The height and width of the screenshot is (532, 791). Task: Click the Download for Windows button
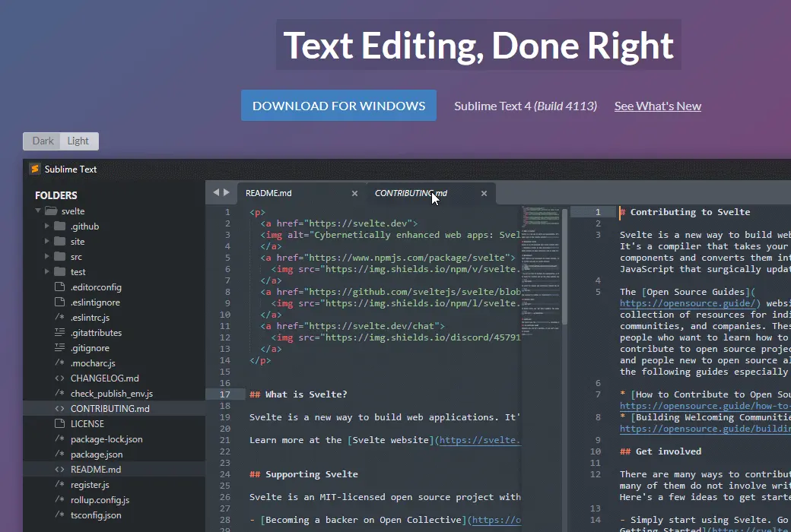click(338, 106)
